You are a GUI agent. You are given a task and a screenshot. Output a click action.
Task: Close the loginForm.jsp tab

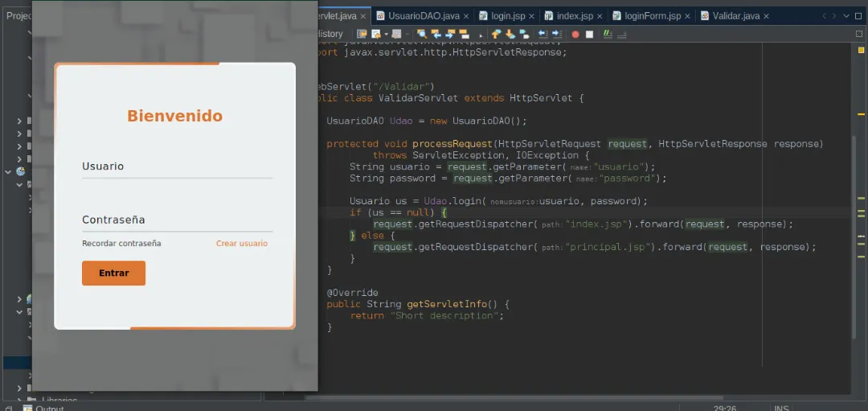click(687, 17)
